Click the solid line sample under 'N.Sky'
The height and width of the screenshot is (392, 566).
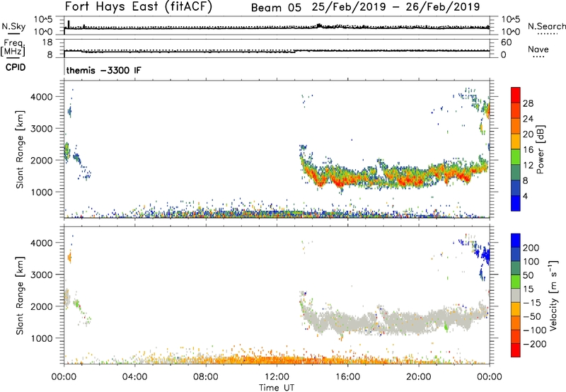coord(13,33)
